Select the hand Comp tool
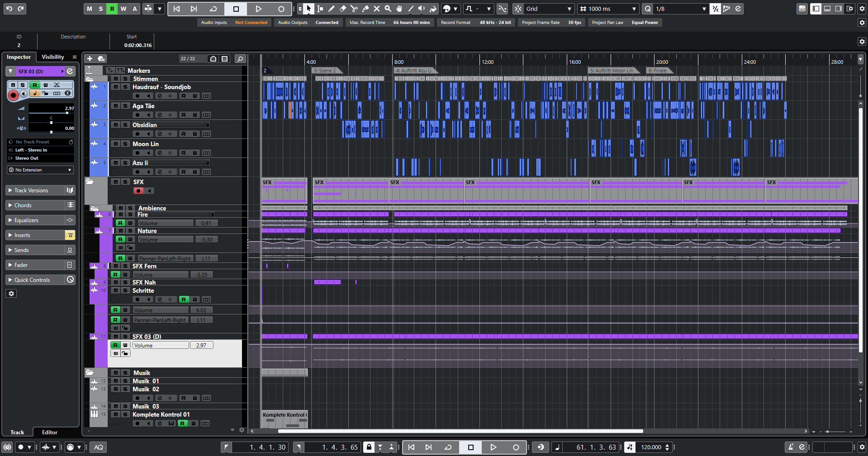The width and height of the screenshot is (868, 456). [399, 9]
